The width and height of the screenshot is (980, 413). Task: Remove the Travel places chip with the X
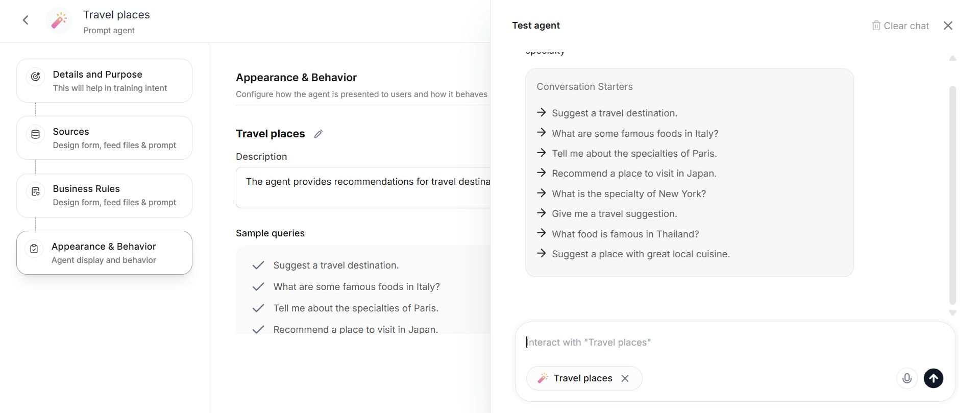[625, 378]
